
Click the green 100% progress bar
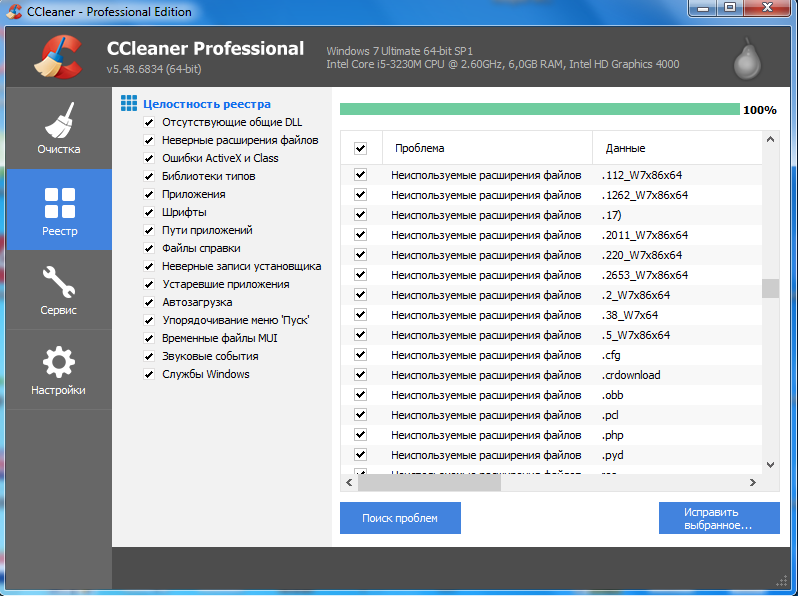click(539, 109)
